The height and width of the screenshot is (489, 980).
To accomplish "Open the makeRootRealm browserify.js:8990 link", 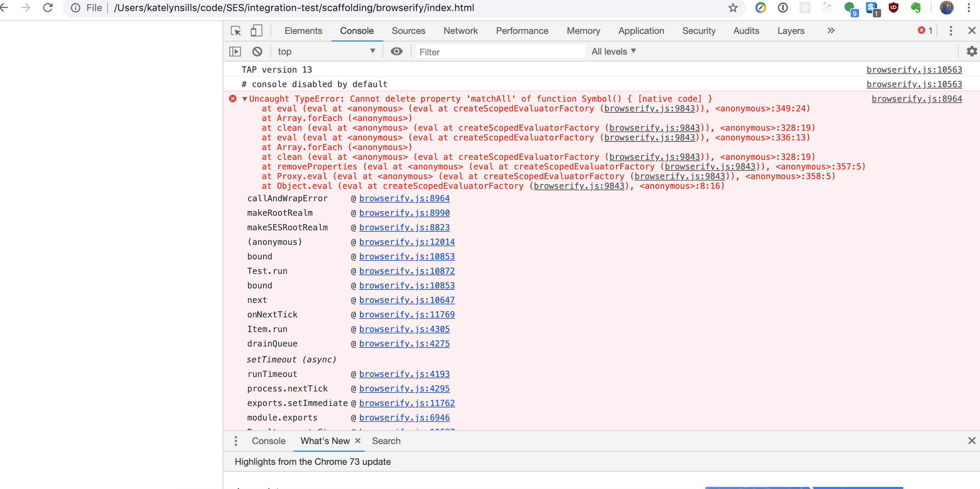I will pyautogui.click(x=404, y=213).
